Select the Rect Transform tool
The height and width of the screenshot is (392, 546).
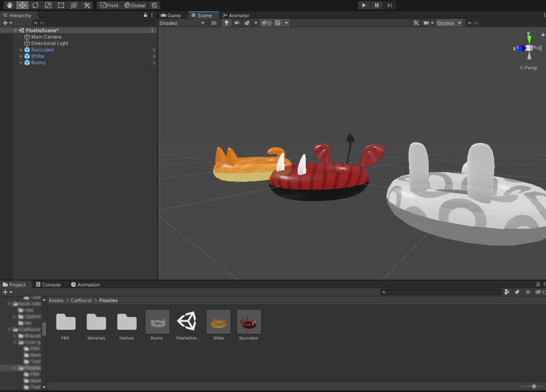tap(61, 5)
